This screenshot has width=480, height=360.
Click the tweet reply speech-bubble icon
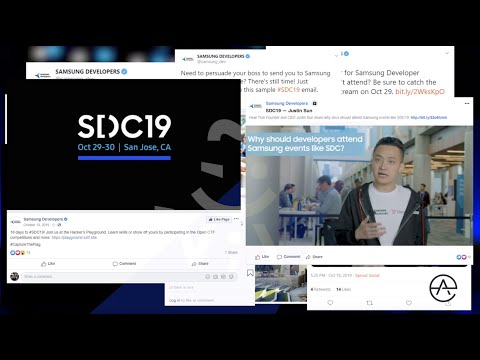[330, 303]
